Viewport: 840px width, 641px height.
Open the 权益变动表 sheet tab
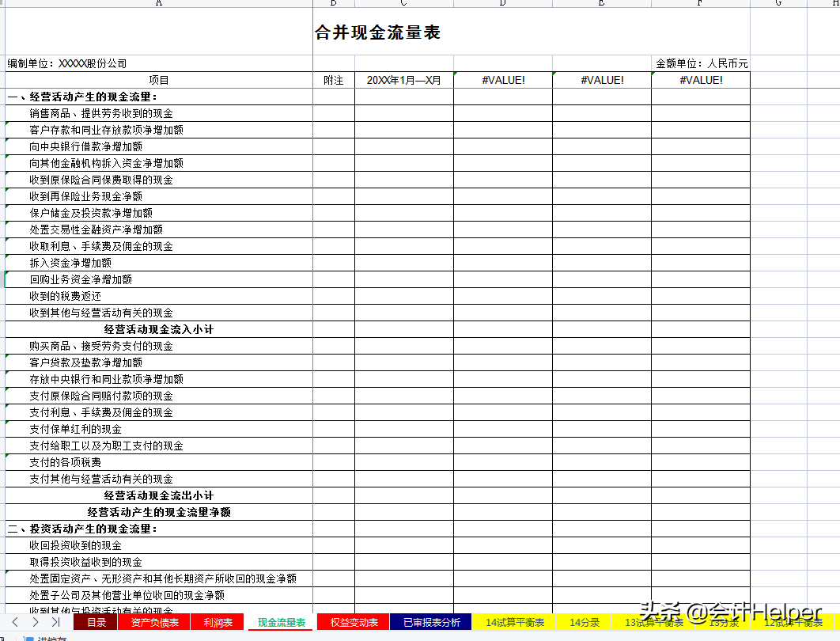353,622
